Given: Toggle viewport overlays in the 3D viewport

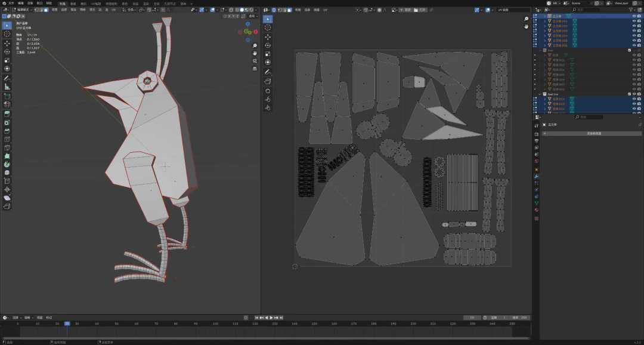Looking at the screenshot, I should pos(213,10).
